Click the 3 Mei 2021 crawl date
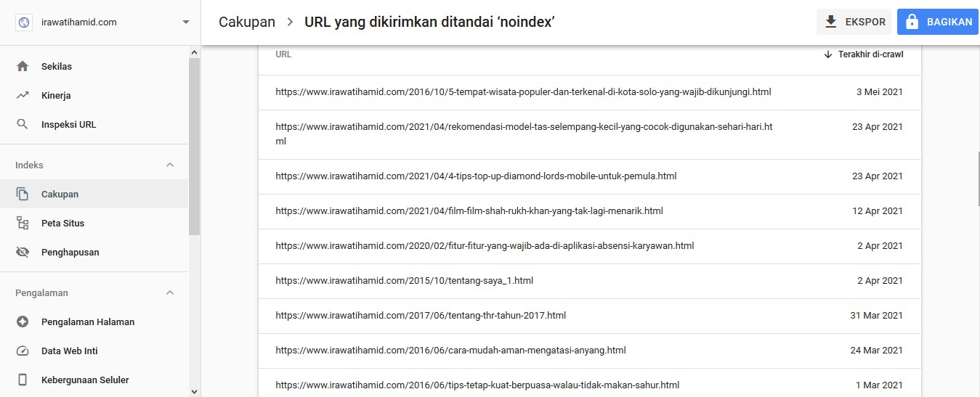The image size is (980, 397). 880,92
